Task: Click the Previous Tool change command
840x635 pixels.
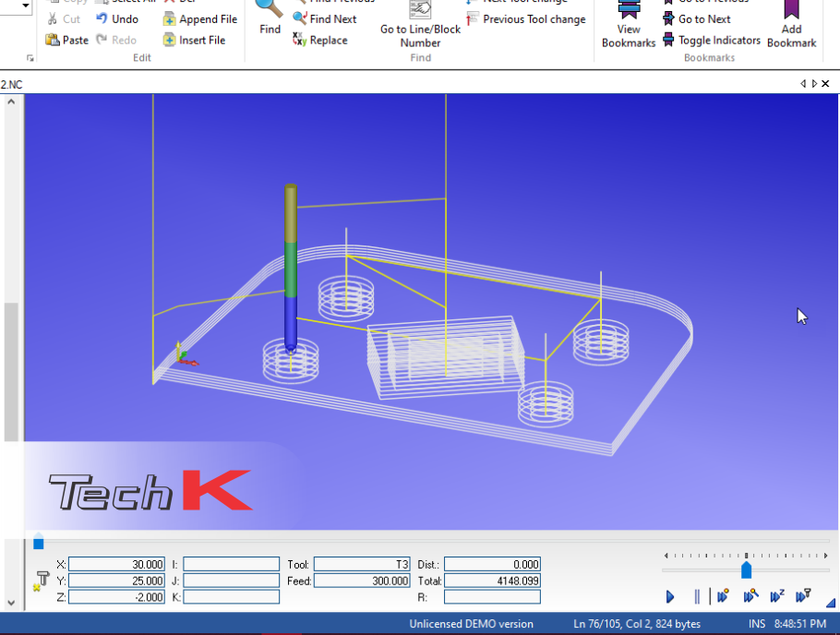Action: [525, 18]
